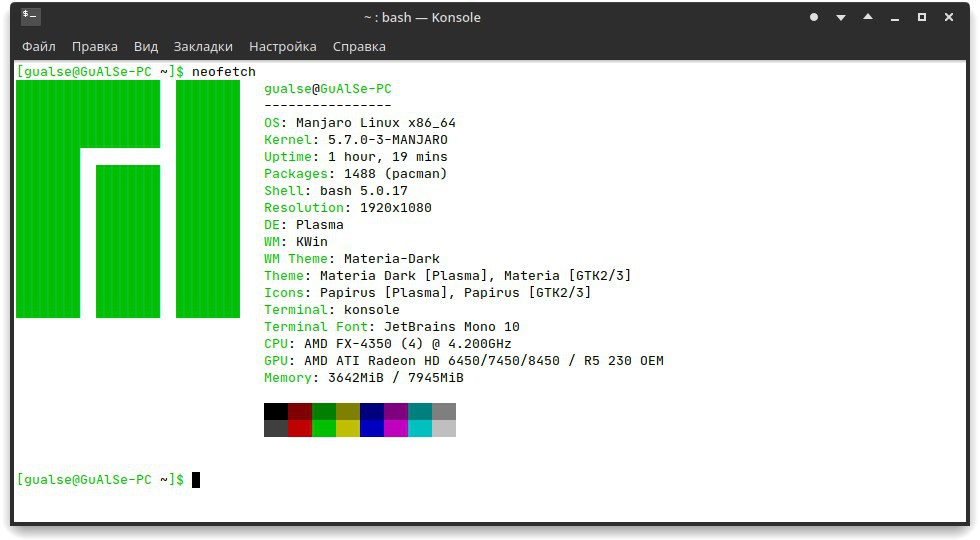Click the Manjaro green ASCII logo
This screenshot has width=980, height=540.
tap(128, 199)
